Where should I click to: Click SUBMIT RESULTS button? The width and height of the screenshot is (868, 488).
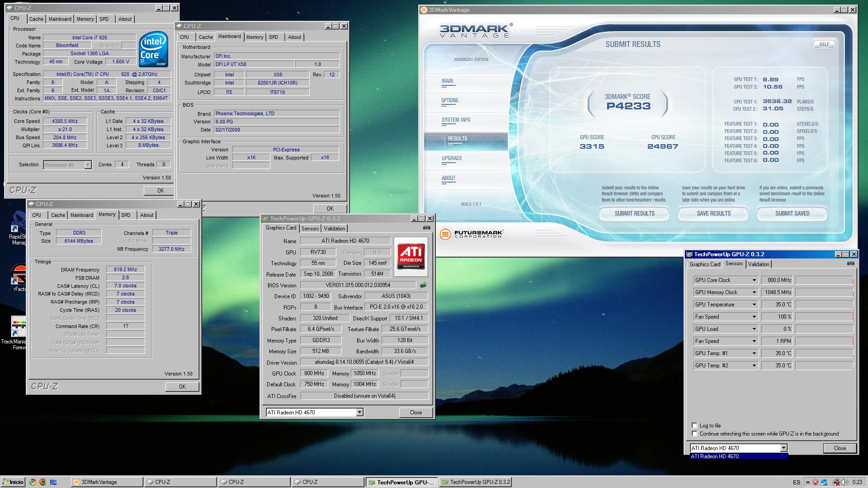[634, 213]
